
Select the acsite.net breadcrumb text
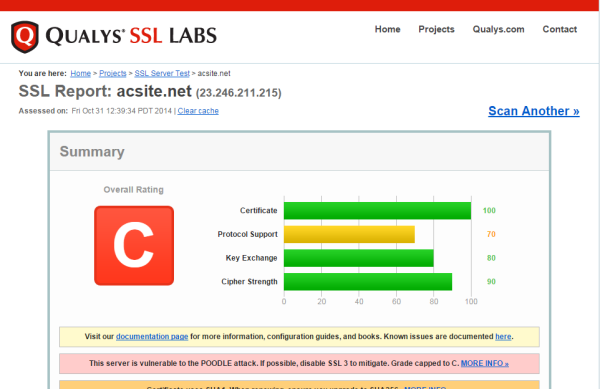tap(214, 73)
